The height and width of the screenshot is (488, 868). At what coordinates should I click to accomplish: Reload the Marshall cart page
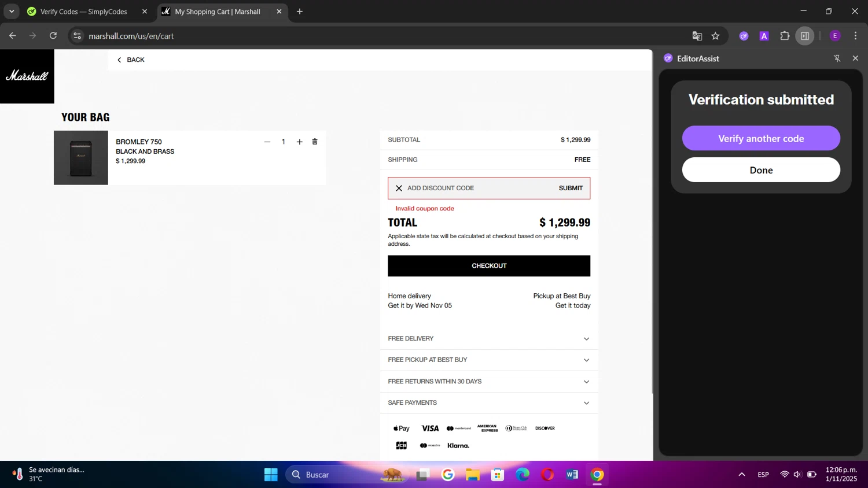pyautogui.click(x=53, y=36)
